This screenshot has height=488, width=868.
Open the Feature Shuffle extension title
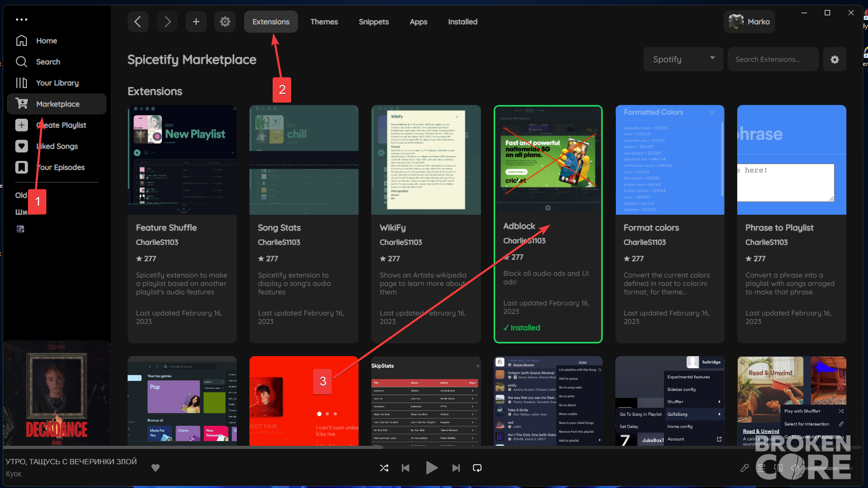(167, 228)
